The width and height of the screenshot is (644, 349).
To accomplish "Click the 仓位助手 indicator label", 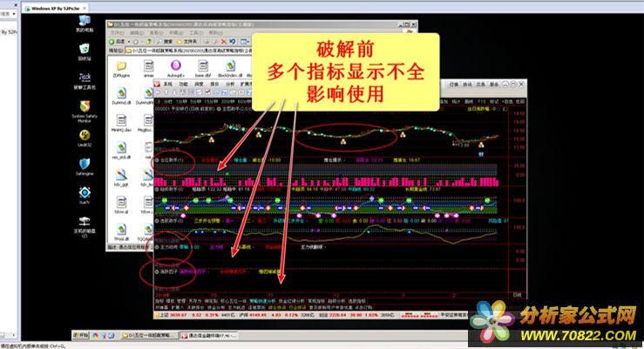I will click(168, 160).
